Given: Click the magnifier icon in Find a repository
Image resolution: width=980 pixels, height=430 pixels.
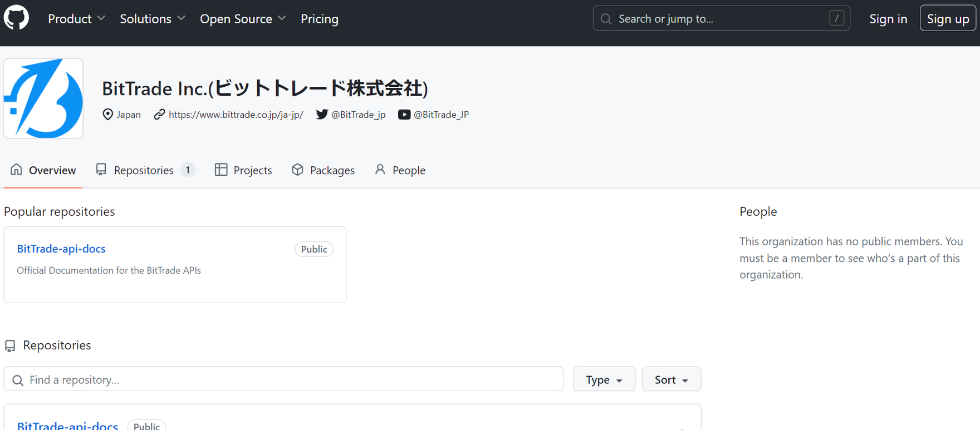Looking at the screenshot, I should click(x=18, y=380).
